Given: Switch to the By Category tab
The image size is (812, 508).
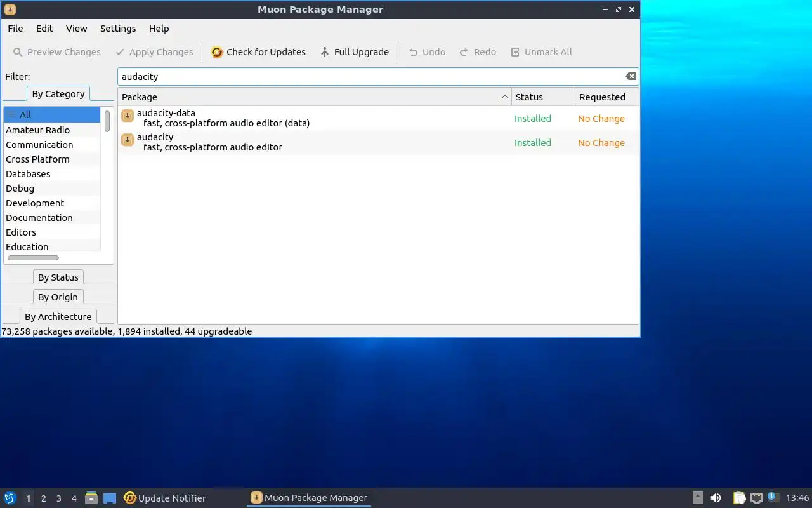Looking at the screenshot, I should pyautogui.click(x=58, y=94).
